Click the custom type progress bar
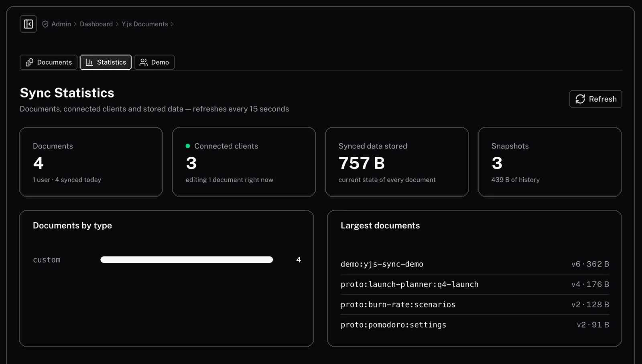This screenshot has height=364, width=642. click(x=187, y=260)
